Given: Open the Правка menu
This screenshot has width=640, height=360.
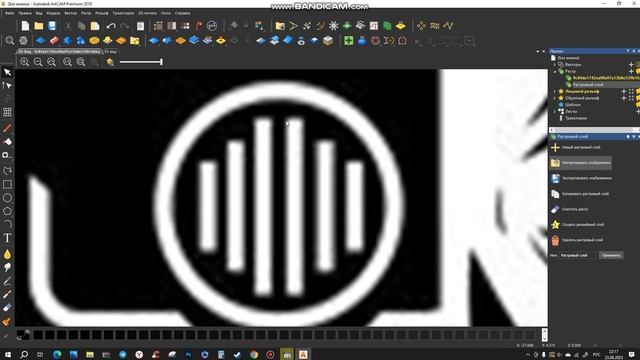Looking at the screenshot, I should 25,13.
